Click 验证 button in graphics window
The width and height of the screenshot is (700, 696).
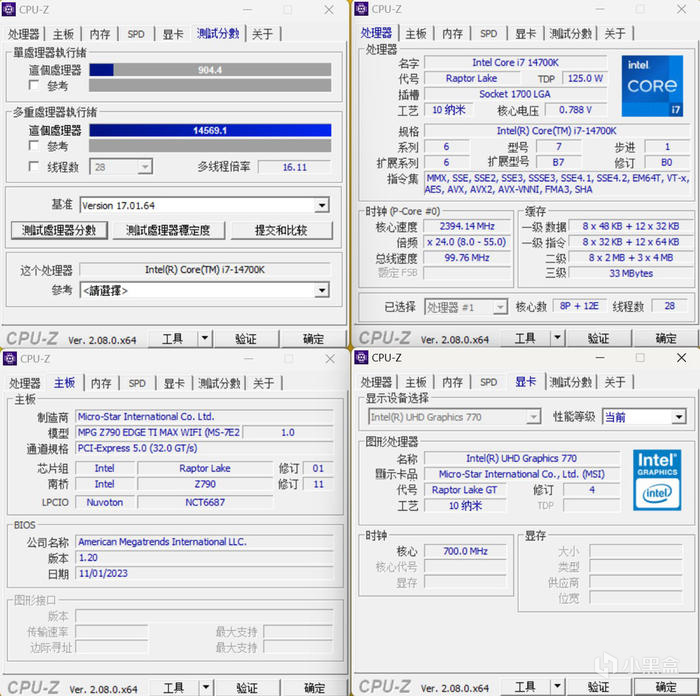(599, 687)
